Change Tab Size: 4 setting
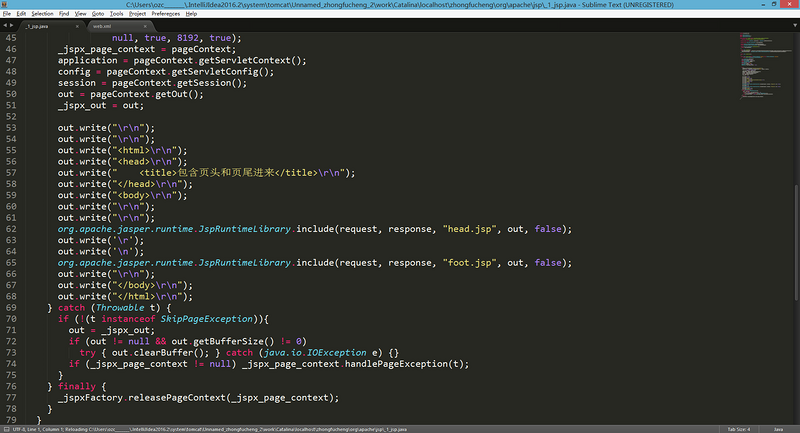800x433 pixels. tap(739, 429)
